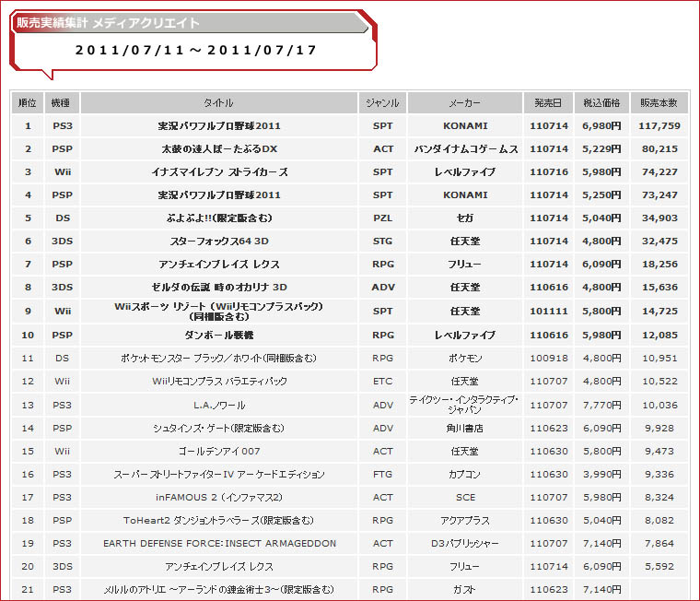The width and height of the screenshot is (700, 601).
Task: Click title 太鼓の達人ぽーたぶるDX
Action: coord(219,148)
